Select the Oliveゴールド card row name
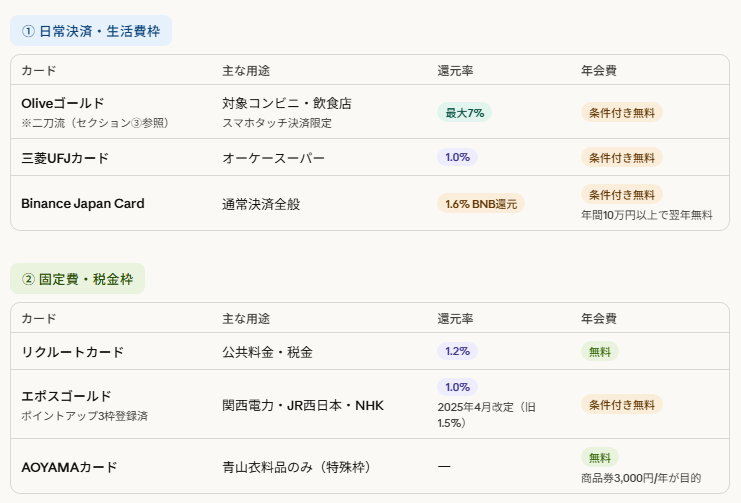The height and width of the screenshot is (503, 741). 62,103
